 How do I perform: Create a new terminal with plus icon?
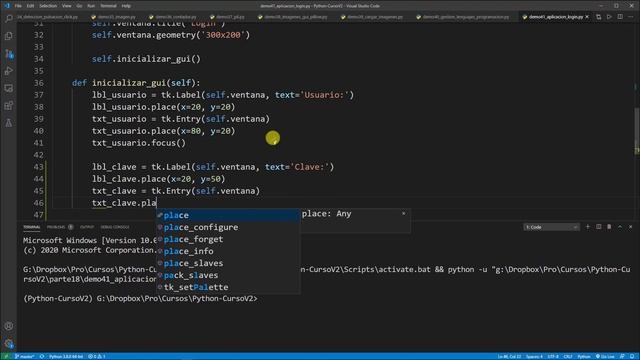588,227
